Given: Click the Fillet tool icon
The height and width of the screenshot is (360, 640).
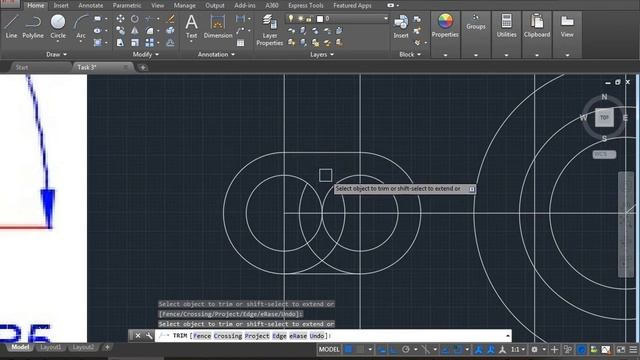Looking at the screenshot, I should coord(150,31).
